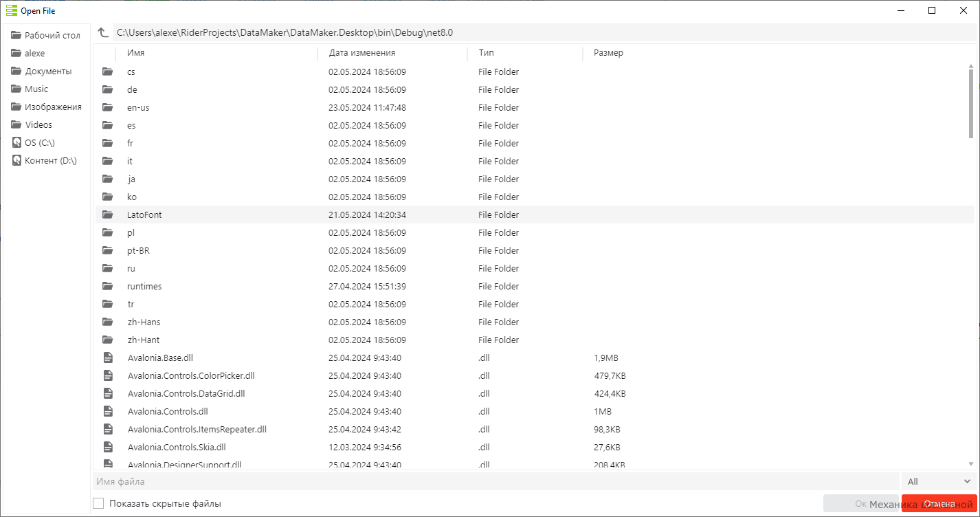Select Avalonia.Controls.dll file name

click(168, 411)
